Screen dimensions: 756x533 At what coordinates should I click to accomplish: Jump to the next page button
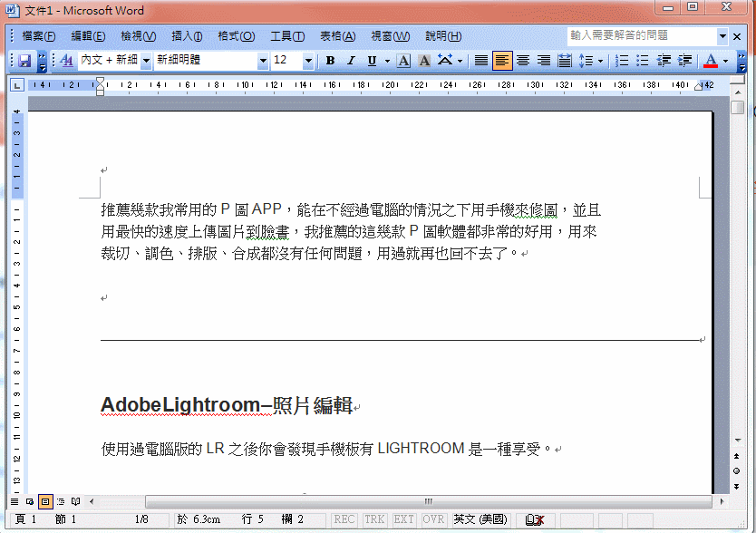click(x=737, y=487)
